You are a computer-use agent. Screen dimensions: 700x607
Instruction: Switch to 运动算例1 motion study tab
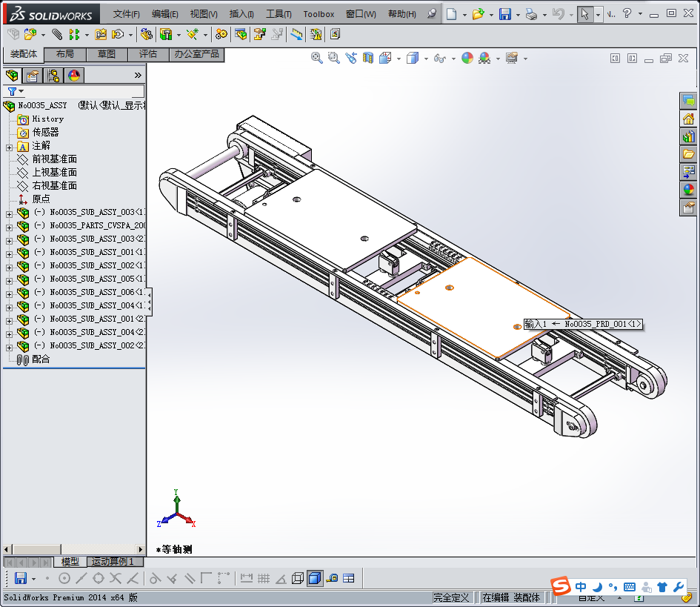tap(113, 562)
